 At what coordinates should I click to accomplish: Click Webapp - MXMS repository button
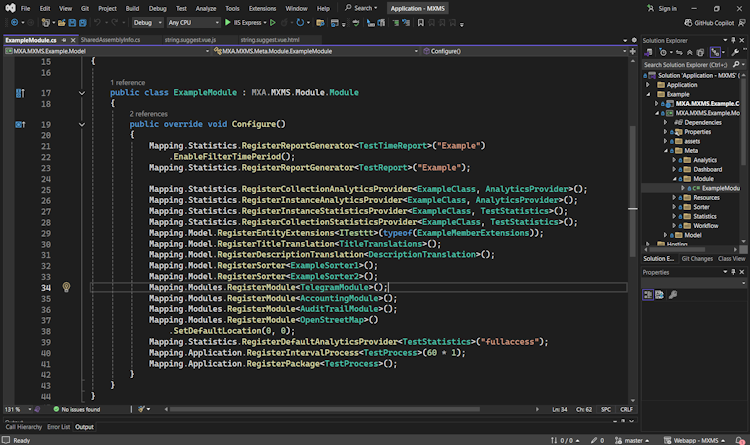click(694, 440)
